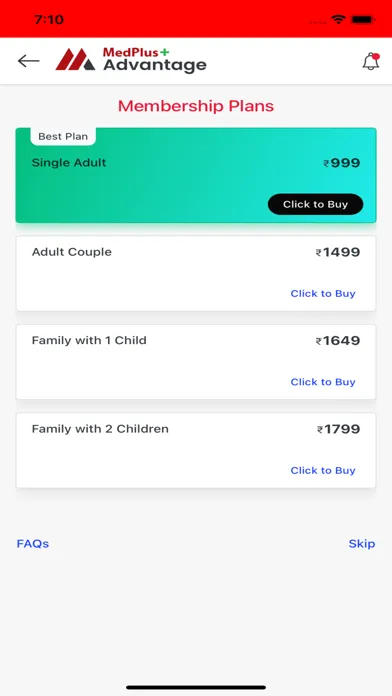Click to Buy Family with 2 Children

click(323, 471)
